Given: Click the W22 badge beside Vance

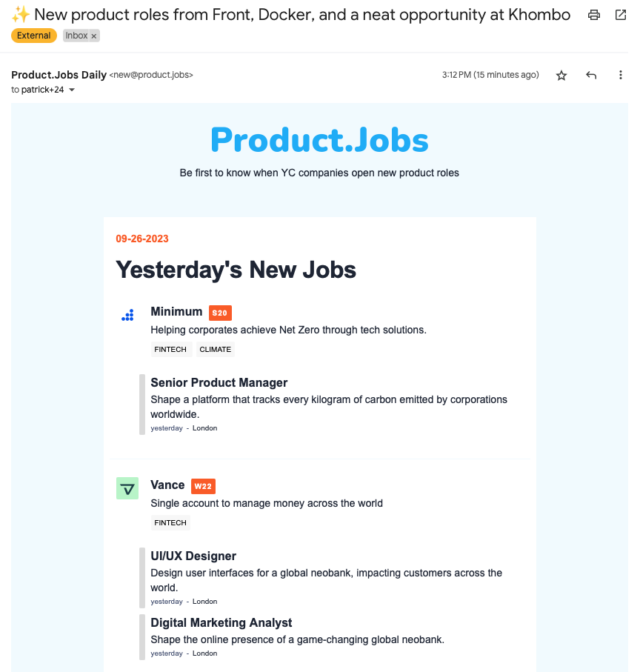Looking at the screenshot, I should [x=203, y=486].
